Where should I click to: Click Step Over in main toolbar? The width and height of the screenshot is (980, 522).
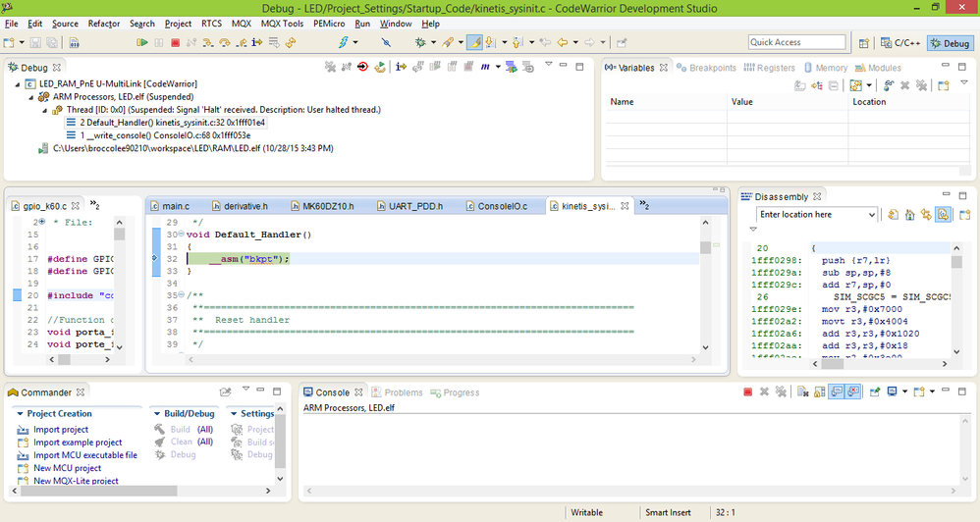coord(224,42)
